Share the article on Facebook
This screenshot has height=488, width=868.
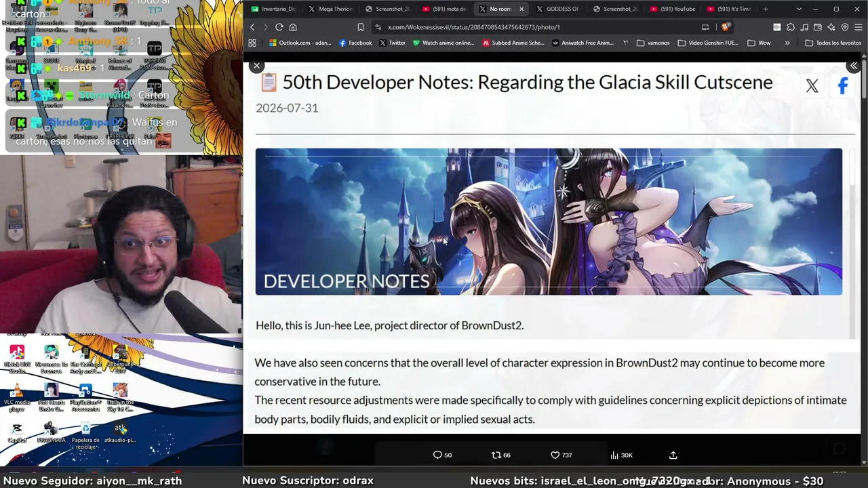tap(843, 86)
